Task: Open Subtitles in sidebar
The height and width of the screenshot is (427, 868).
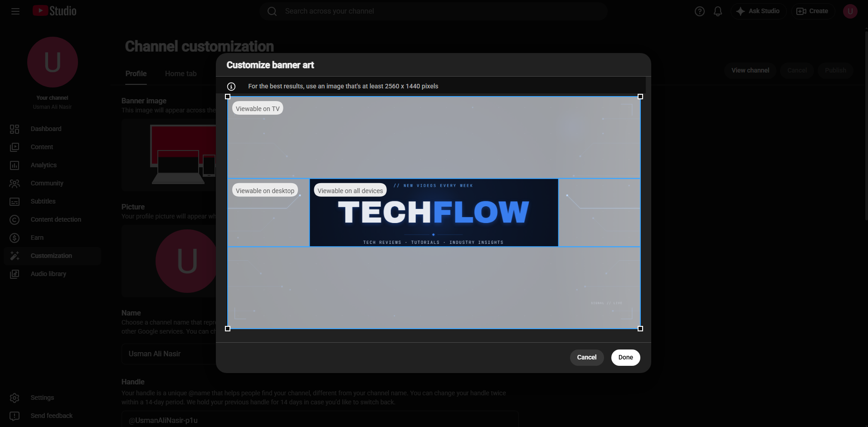Action: coord(52,202)
